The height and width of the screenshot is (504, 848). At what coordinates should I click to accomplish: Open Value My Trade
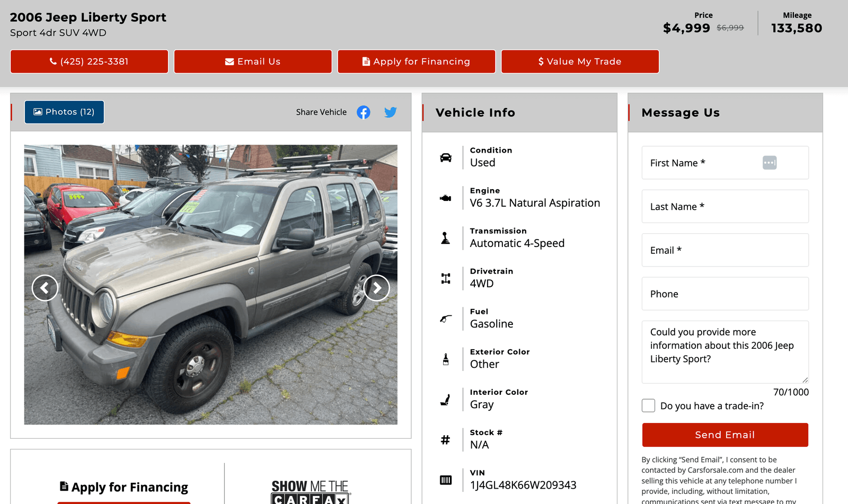580,61
